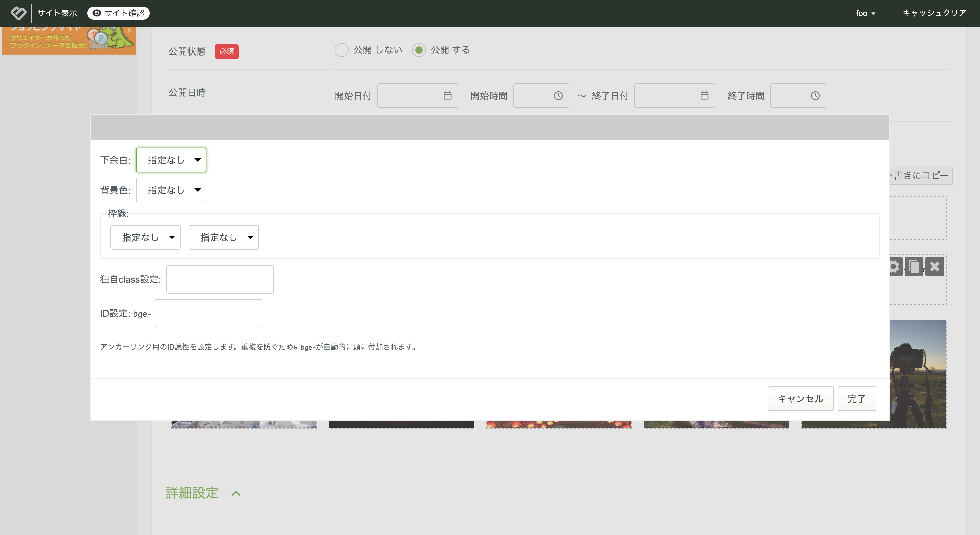The width and height of the screenshot is (980, 535).
Task: Click the 終了時間 input field
Action: tap(798, 96)
